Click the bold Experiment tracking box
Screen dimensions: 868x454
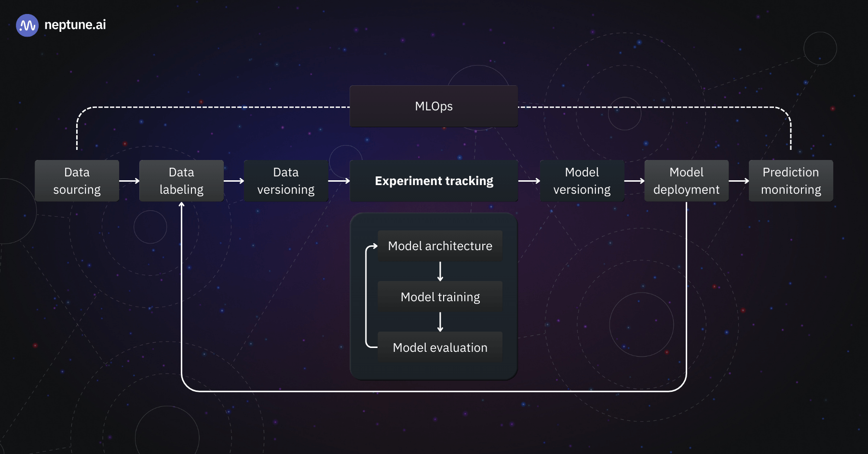click(x=434, y=180)
